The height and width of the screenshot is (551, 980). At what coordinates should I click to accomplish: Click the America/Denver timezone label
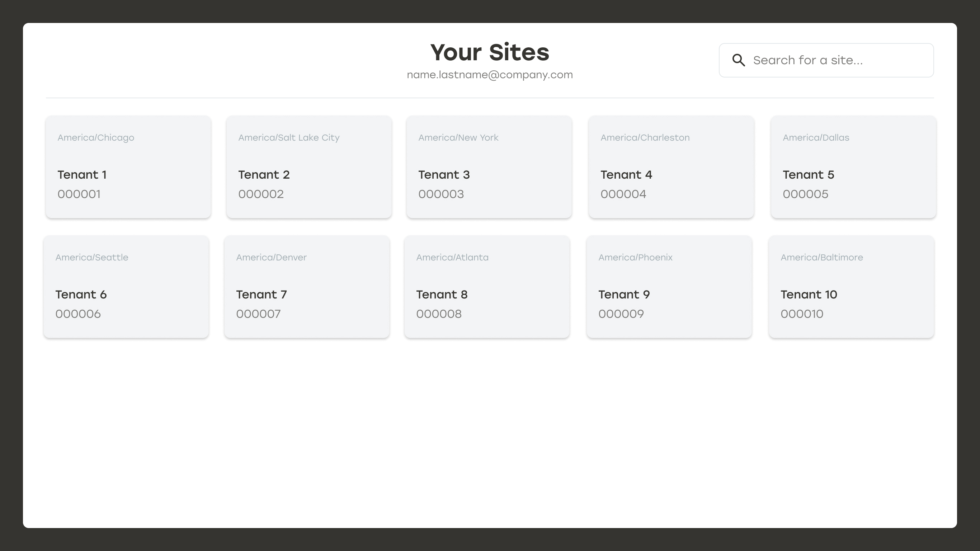[271, 257]
